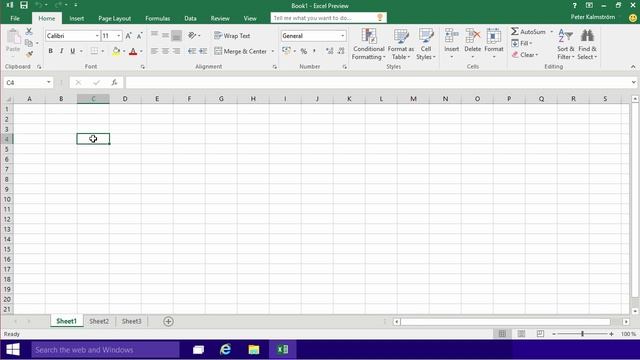Click the Comma Style icon
640x360 pixels.
pyautogui.click(x=314, y=51)
